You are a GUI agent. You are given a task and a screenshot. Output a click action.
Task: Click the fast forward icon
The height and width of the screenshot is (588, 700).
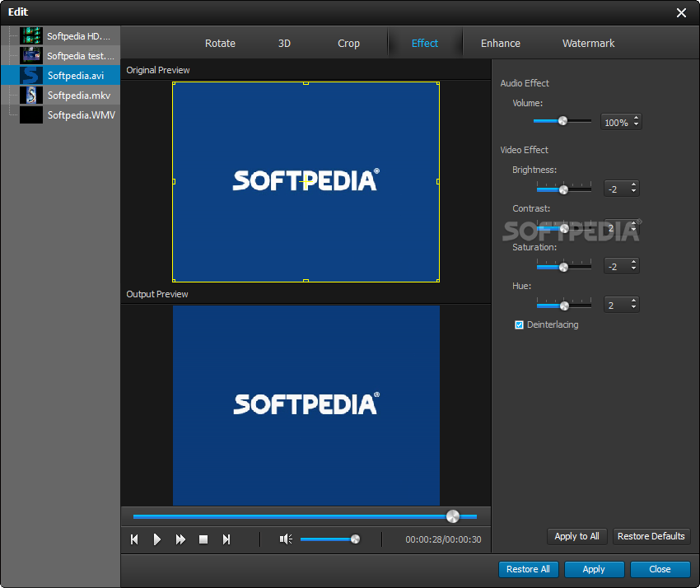click(x=180, y=539)
